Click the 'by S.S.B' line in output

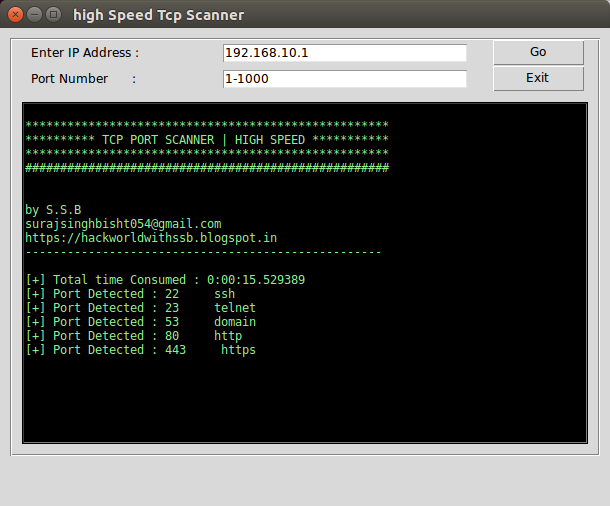pos(53,210)
